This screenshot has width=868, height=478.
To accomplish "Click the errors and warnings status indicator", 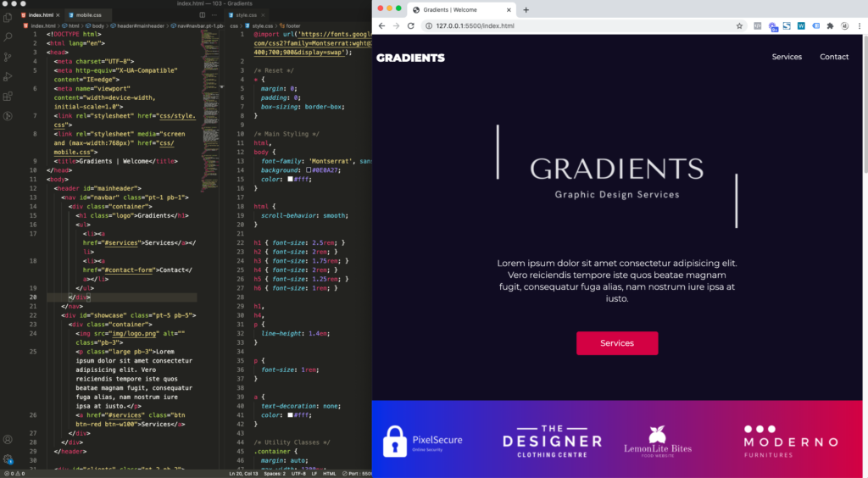I will point(14,474).
